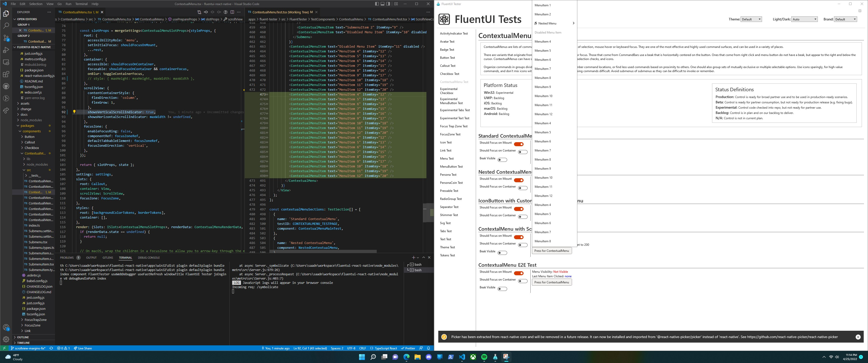Click the Spotify icon in taskbar
868x363 pixels.
click(484, 357)
